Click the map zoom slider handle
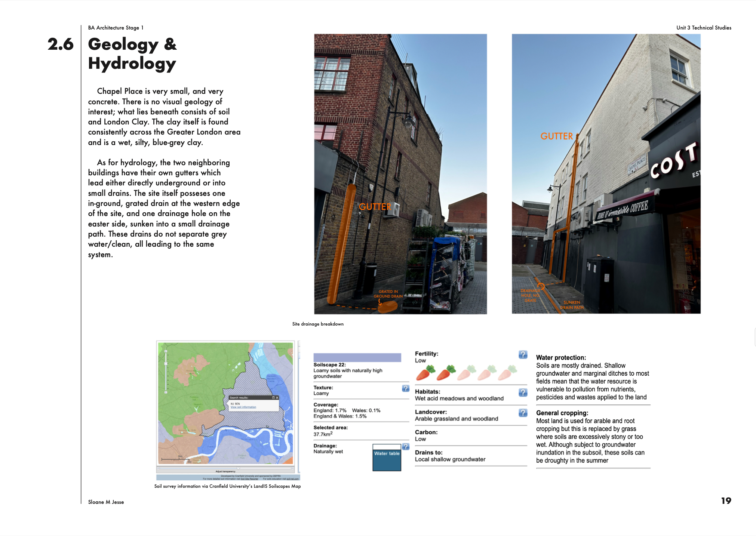The height and width of the screenshot is (536, 756). (x=166, y=363)
